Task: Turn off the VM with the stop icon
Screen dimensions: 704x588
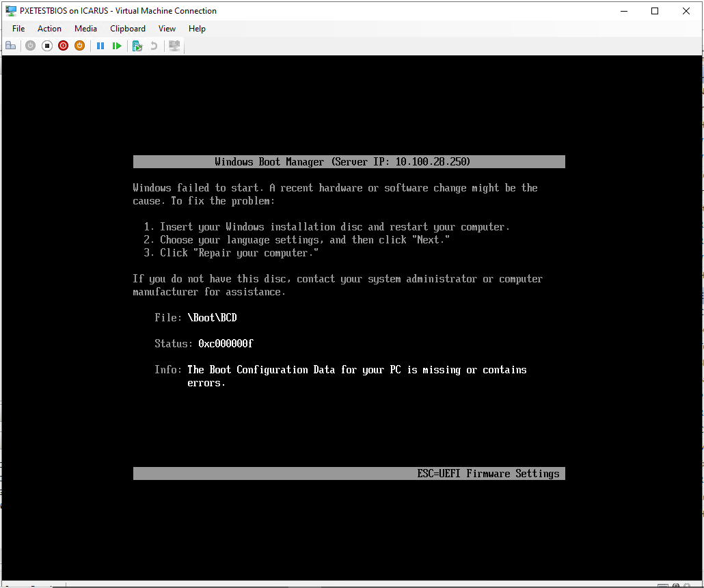Action: (46, 46)
